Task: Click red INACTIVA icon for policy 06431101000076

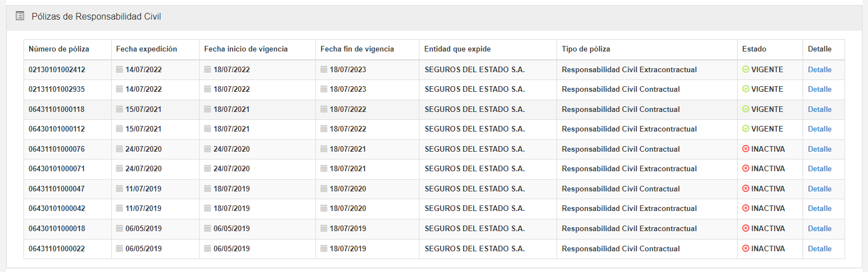Action: 746,149
